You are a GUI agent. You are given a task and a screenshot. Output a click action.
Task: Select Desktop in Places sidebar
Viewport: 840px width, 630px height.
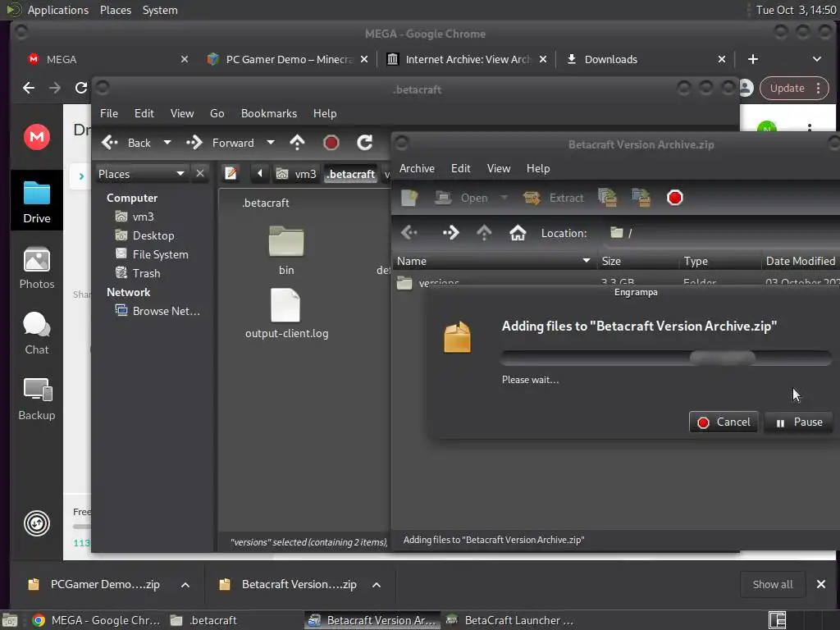click(144, 235)
